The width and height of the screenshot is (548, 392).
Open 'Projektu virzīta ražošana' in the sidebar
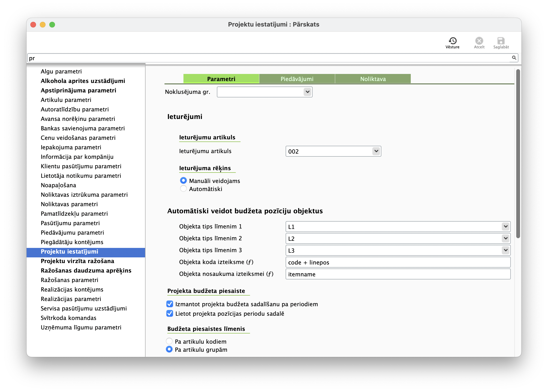[x=77, y=261]
